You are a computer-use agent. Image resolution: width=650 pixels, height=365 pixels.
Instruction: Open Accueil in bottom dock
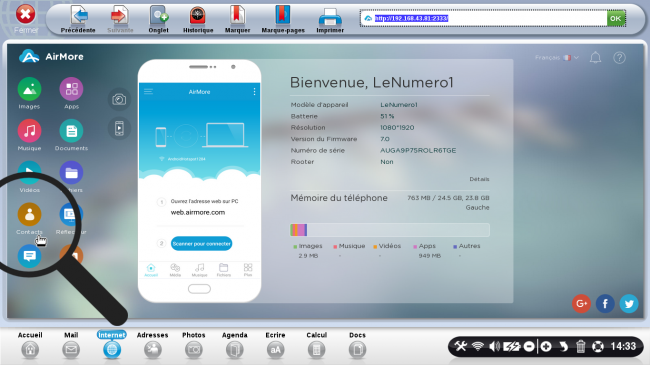pos(30,345)
